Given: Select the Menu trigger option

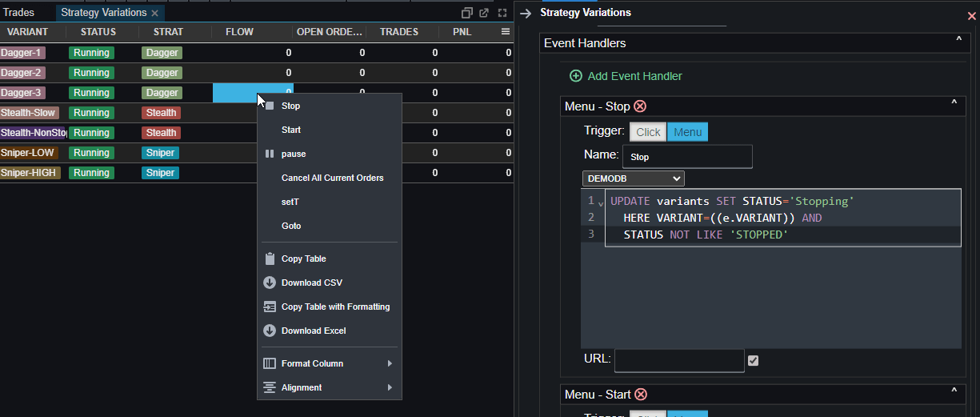Looking at the screenshot, I should click(x=687, y=132).
